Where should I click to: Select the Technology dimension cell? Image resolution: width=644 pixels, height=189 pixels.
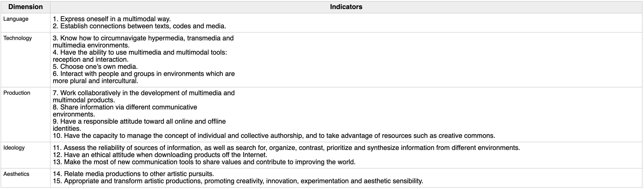click(x=17, y=38)
